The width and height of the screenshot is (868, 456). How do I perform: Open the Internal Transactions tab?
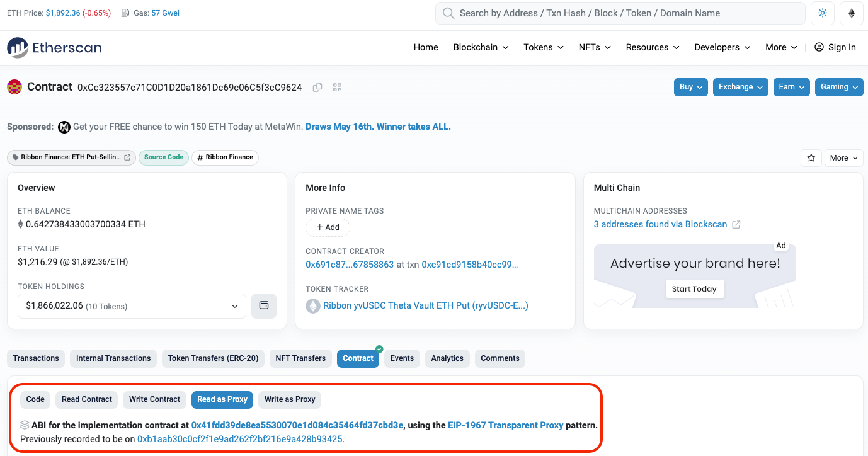[x=113, y=358]
